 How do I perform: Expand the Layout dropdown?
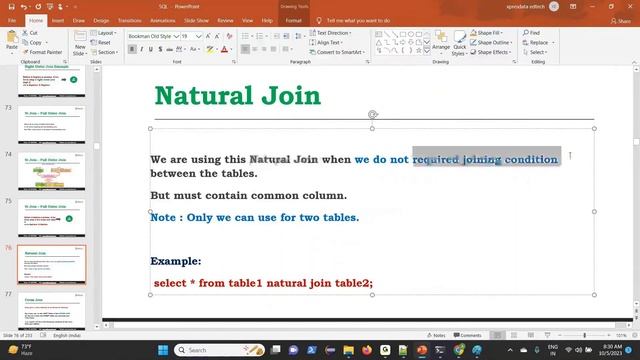[x=104, y=33]
